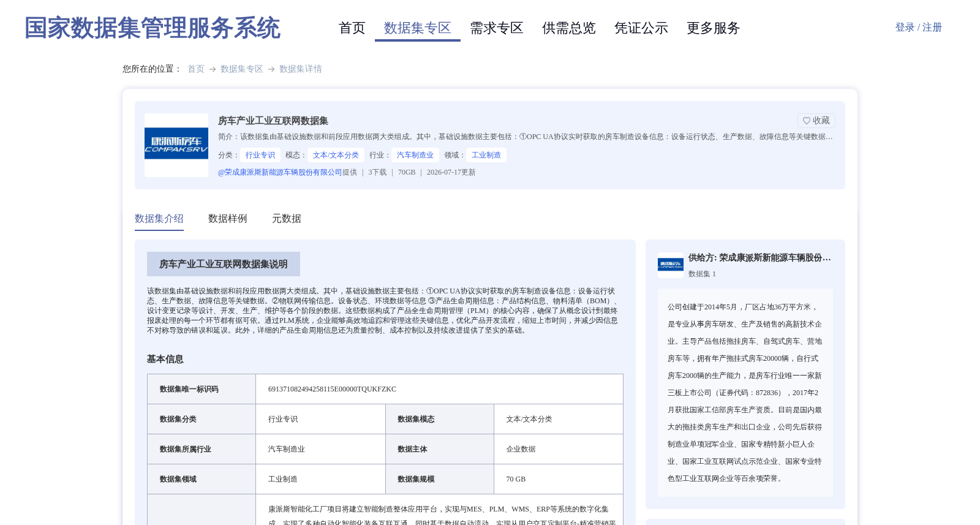Click the heart 收藏 favorite button
Screen dimensions: 980x525
[x=816, y=121]
